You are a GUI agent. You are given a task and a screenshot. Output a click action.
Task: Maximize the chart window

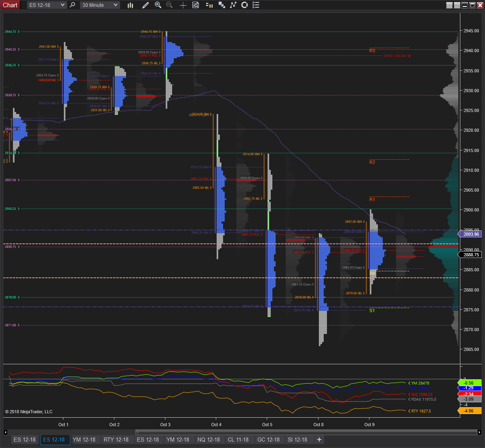[472, 5]
